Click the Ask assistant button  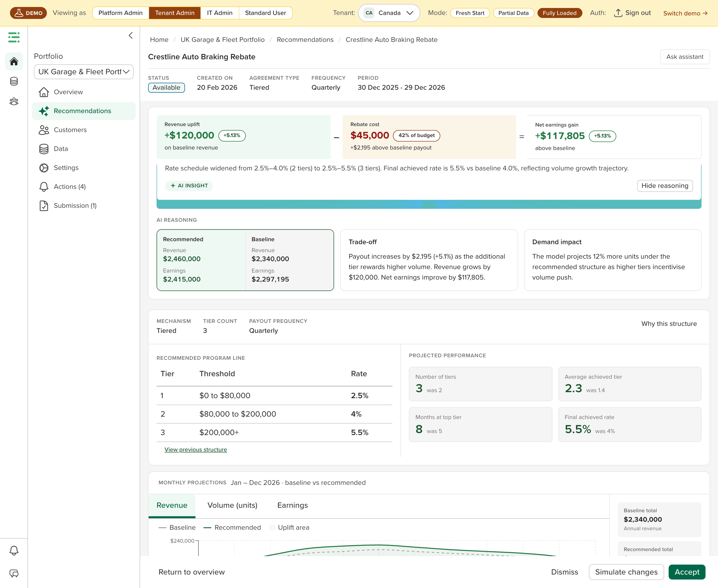[x=685, y=57]
